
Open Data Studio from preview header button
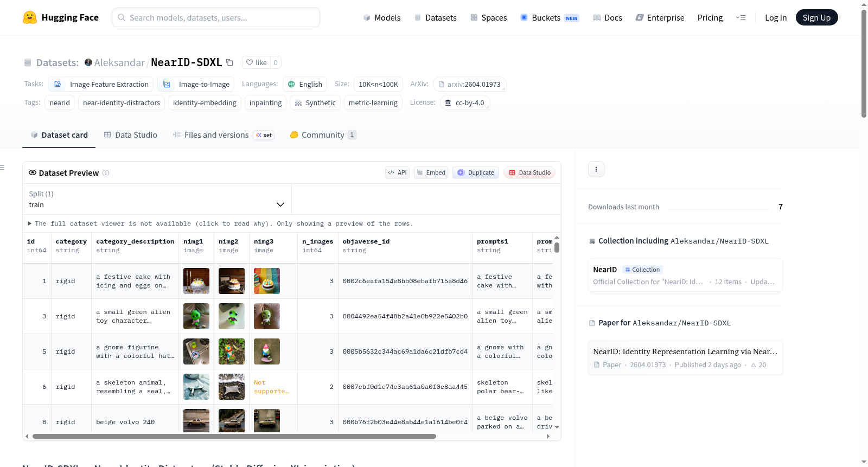(x=529, y=172)
